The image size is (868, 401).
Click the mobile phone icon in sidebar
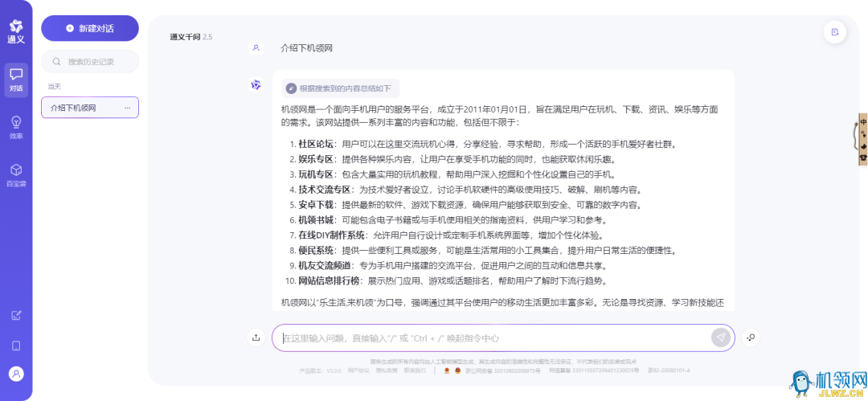click(16, 346)
